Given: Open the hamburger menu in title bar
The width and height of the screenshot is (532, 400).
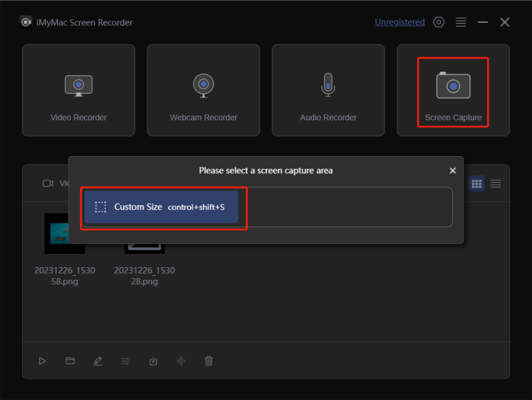Looking at the screenshot, I should [461, 23].
